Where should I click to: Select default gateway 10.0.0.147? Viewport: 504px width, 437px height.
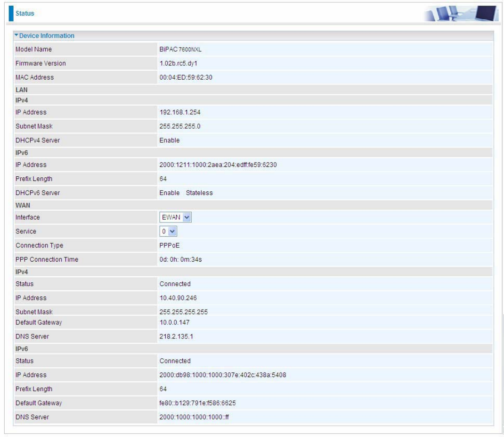point(175,322)
